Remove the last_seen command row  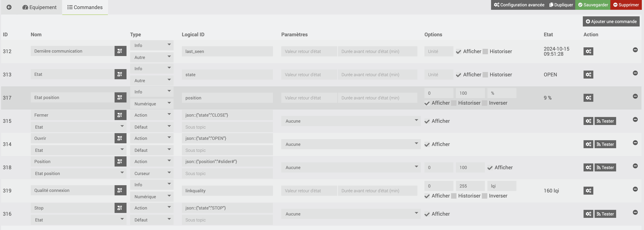[x=635, y=50]
